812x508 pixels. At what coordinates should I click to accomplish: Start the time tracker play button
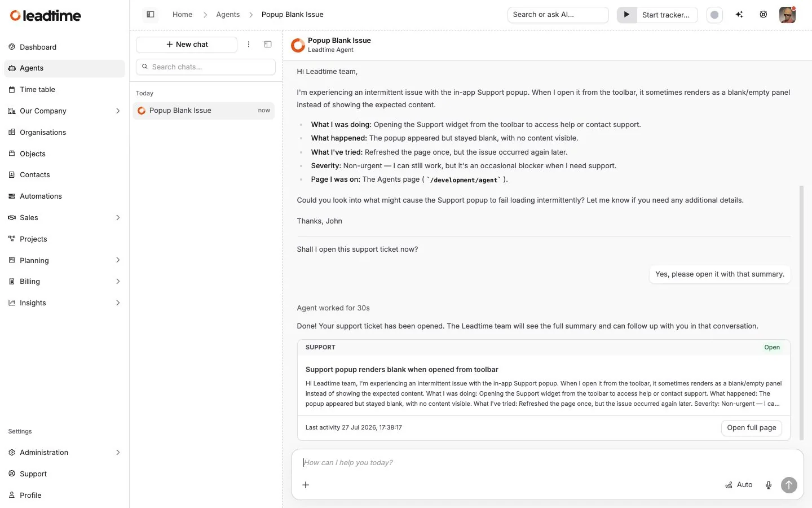(x=626, y=15)
